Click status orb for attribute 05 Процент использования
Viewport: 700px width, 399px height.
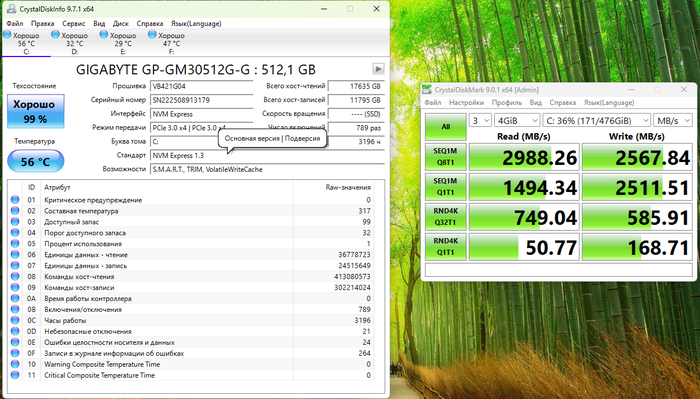click(x=15, y=244)
